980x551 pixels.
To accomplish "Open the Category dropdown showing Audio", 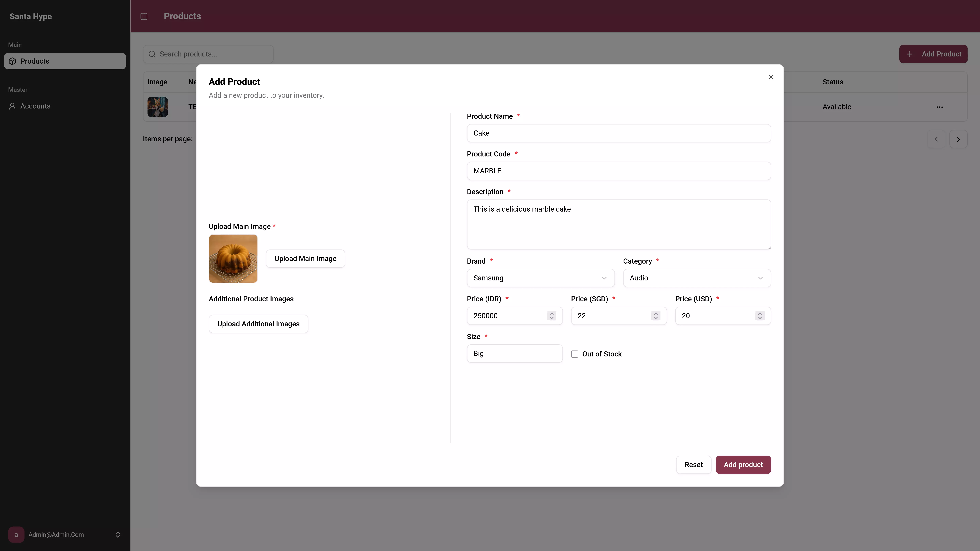I will click(697, 278).
